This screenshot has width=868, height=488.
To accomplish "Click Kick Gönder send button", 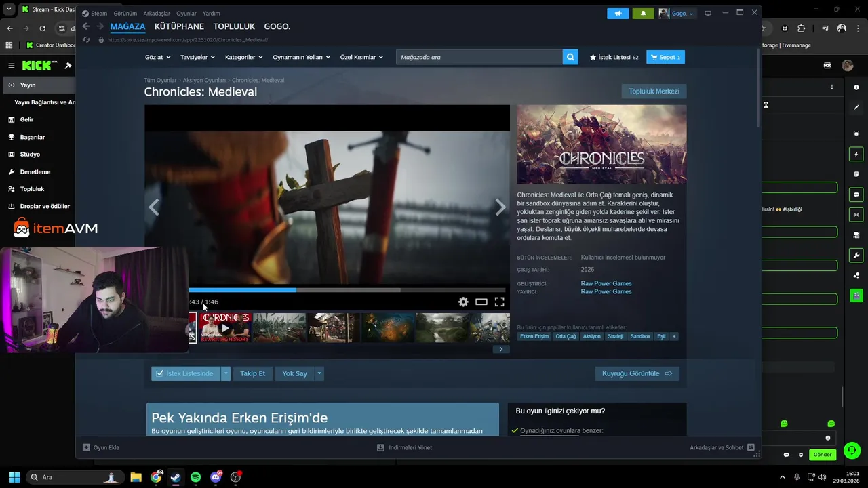I will point(823,454).
